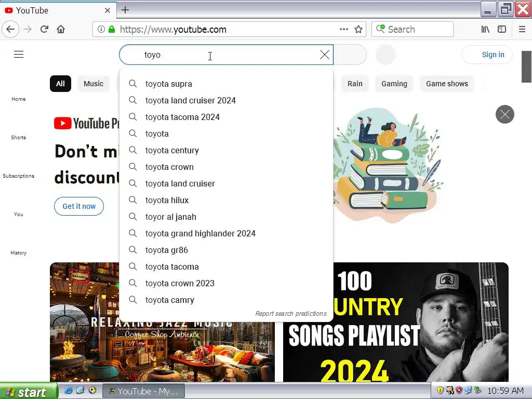
Task: Select the Gaming filter chip
Action: (394, 84)
